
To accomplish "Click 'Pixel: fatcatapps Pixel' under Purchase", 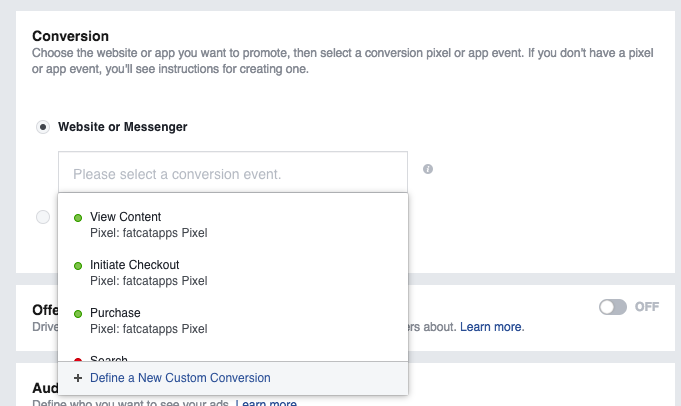I will point(148,328).
